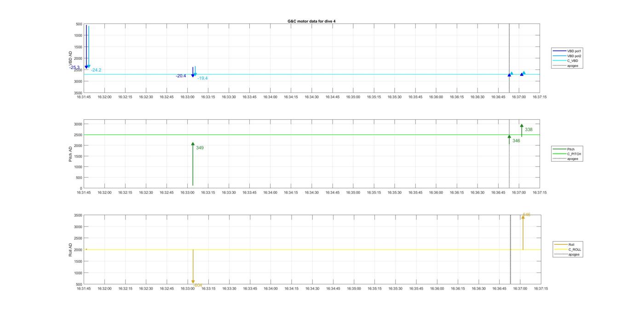Click the '-604' roll data label
This screenshot has width=644, height=319.
197,285
